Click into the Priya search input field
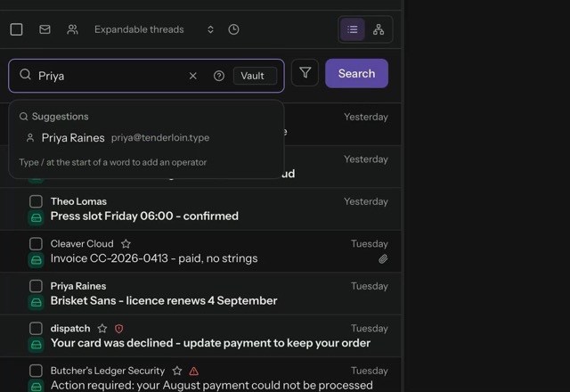This screenshot has width=570, height=392. click(110, 76)
